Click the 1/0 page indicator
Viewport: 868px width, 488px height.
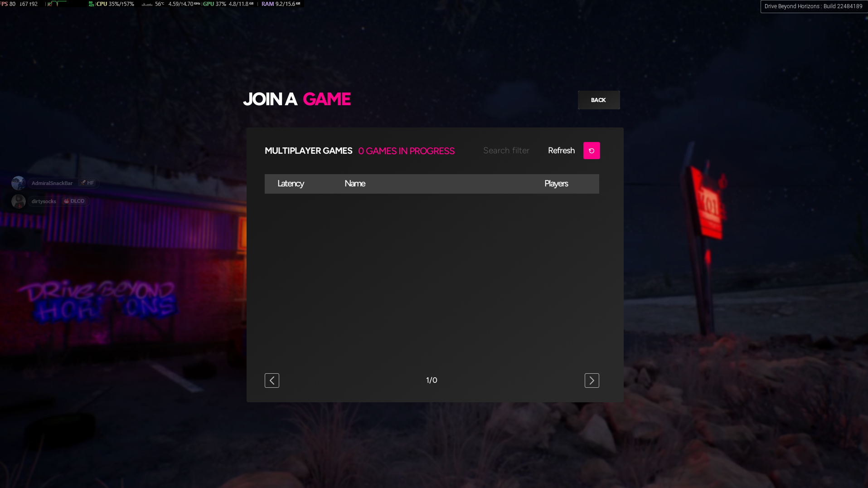[432, 381]
